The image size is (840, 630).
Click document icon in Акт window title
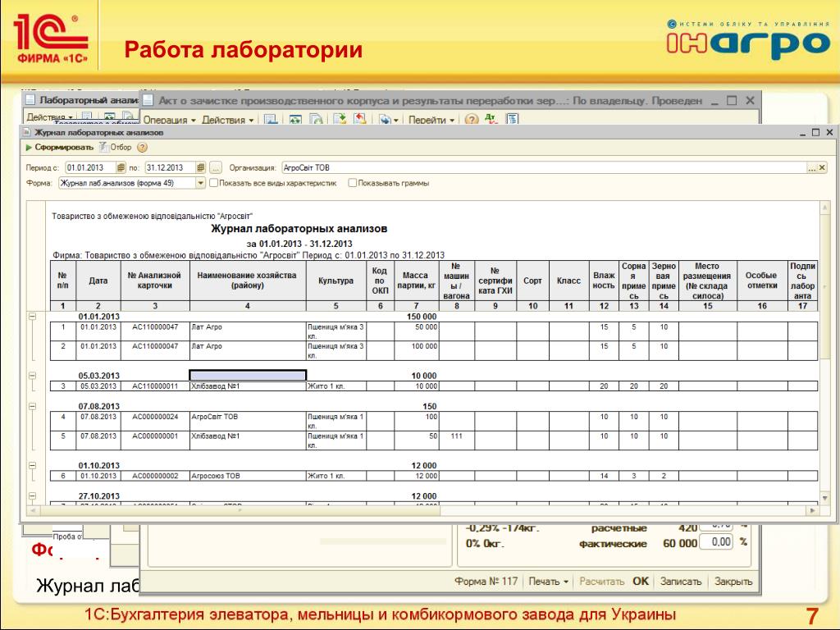pyautogui.click(x=148, y=100)
